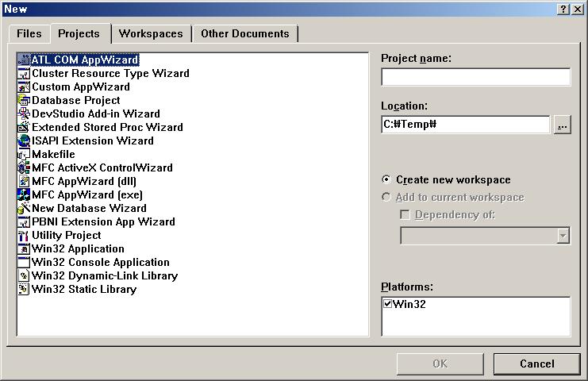Click the Makefile project icon
The height and width of the screenshot is (381, 588).
click(24, 154)
